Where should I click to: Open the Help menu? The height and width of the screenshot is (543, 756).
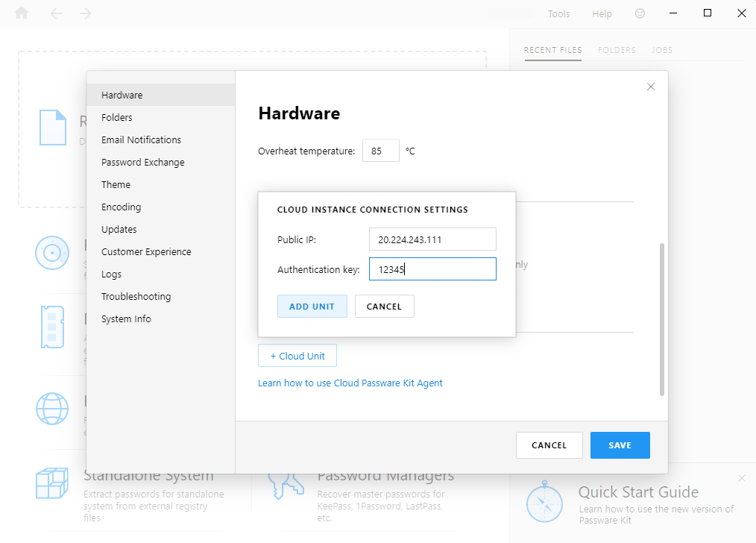coord(602,14)
